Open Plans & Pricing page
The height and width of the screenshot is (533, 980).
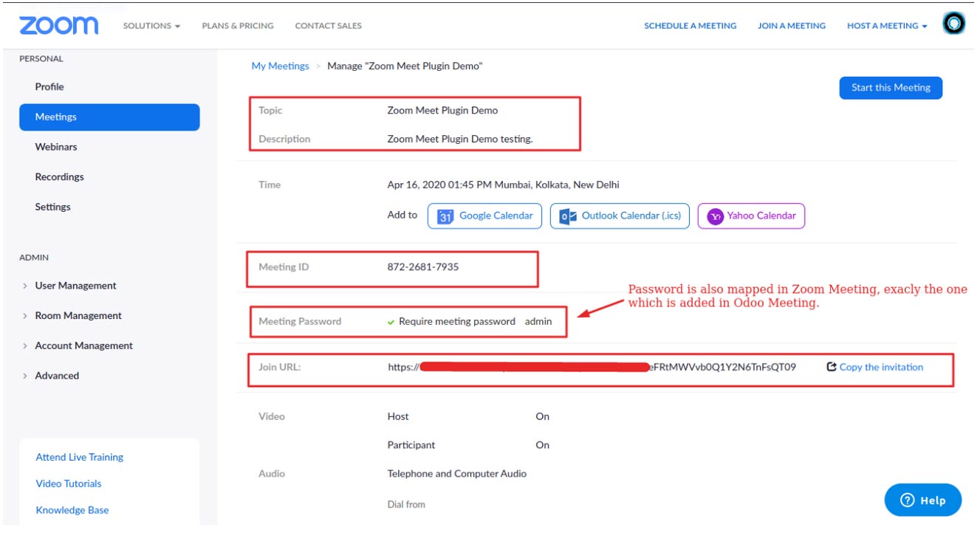tap(238, 26)
